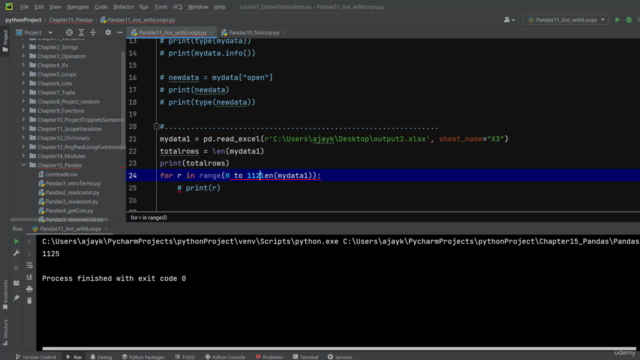This screenshot has height=360, width=640.
Task: Close the Pandas10_forloop.py tab
Action: tap(285, 32)
